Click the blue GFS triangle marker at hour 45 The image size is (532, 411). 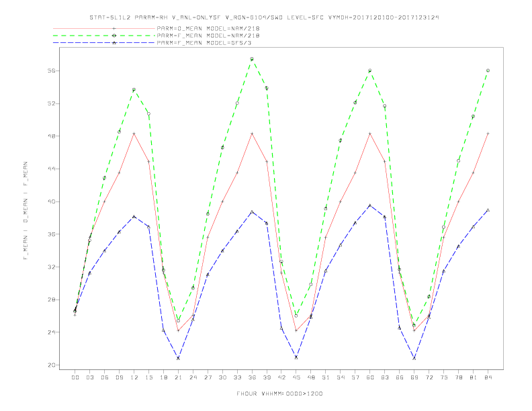[296, 357]
